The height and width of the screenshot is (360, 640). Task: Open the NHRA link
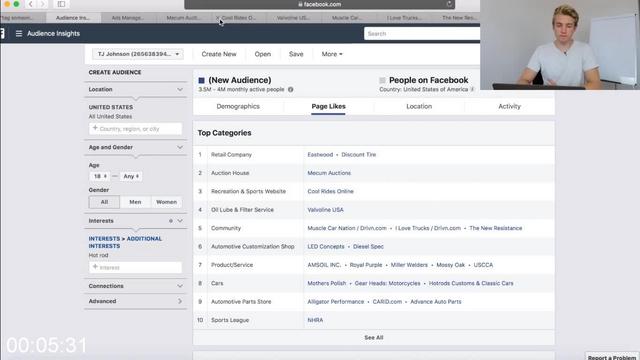(315, 320)
